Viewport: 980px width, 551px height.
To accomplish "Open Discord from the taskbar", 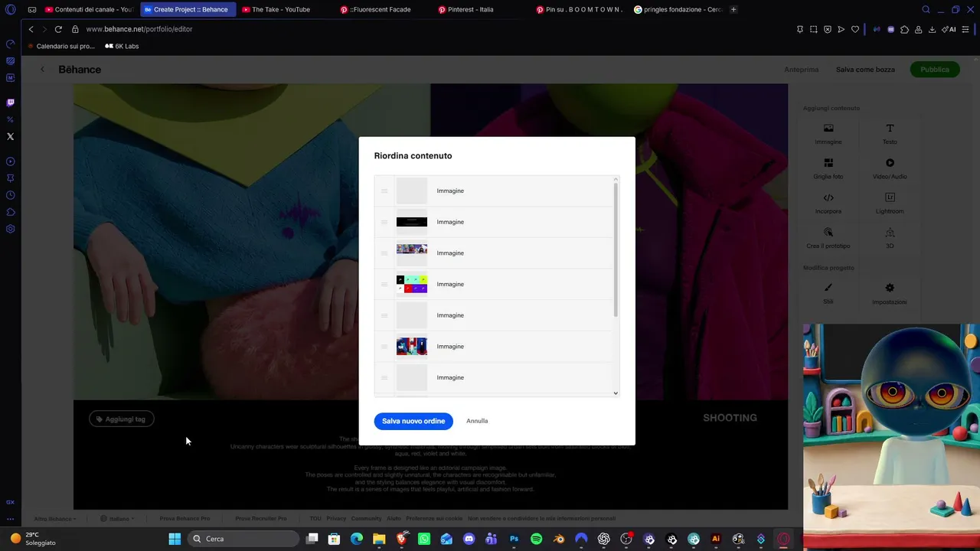I will click(469, 539).
